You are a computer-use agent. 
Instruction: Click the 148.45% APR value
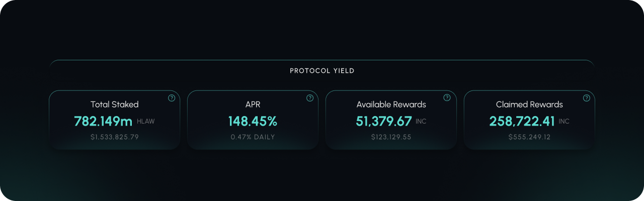click(x=253, y=121)
